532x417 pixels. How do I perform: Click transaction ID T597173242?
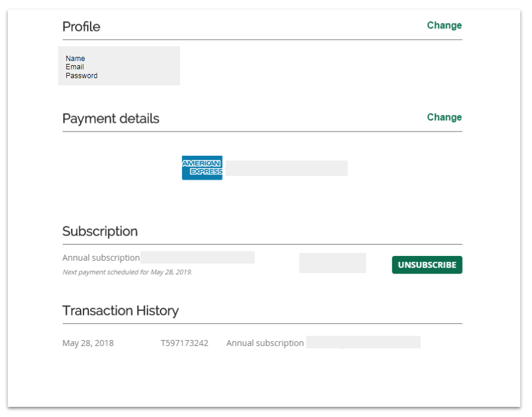[184, 343]
